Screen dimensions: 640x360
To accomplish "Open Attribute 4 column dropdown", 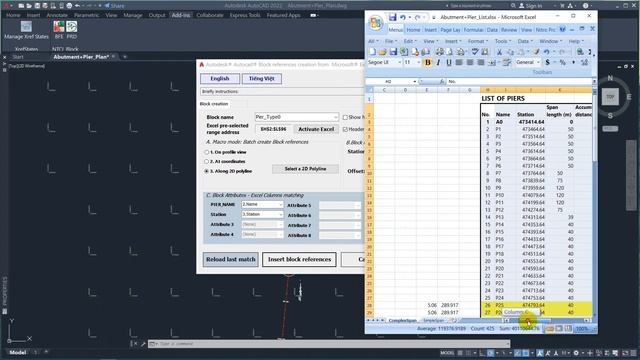I will pos(280,234).
